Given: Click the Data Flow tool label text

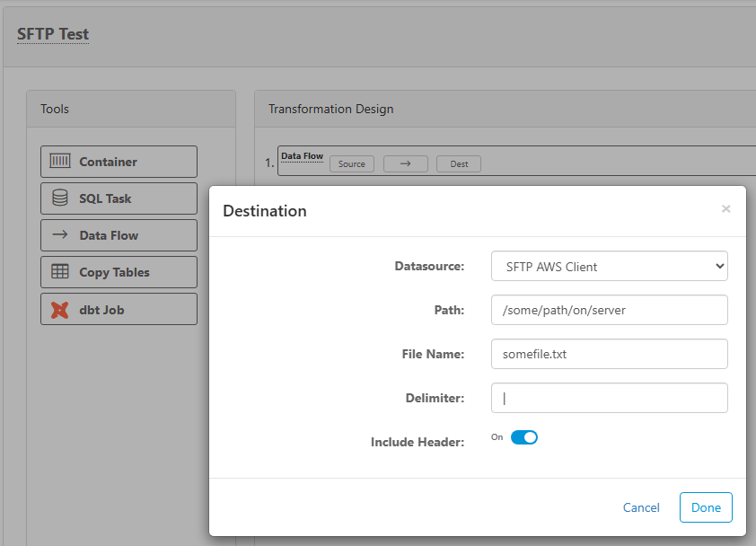Looking at the screenshot, I should (x=109, y=235).
